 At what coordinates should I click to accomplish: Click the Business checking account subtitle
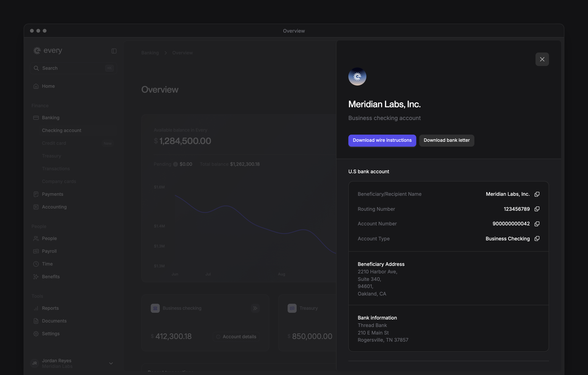pos(384,118)
